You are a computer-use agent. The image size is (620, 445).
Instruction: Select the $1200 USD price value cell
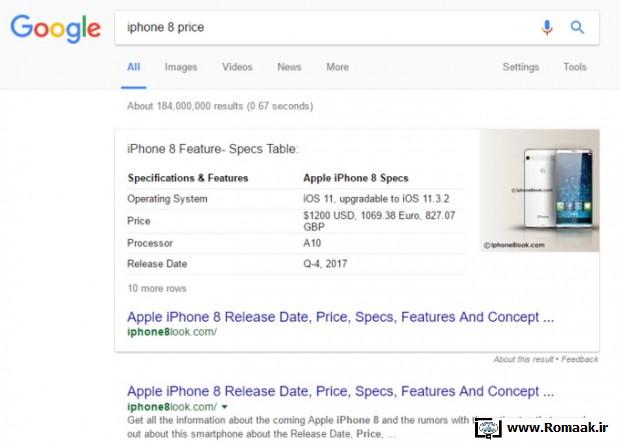379,221
